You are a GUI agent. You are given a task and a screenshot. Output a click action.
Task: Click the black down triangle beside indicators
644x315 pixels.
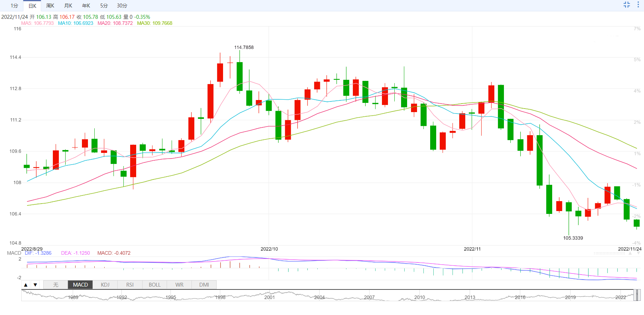[35, 285]
